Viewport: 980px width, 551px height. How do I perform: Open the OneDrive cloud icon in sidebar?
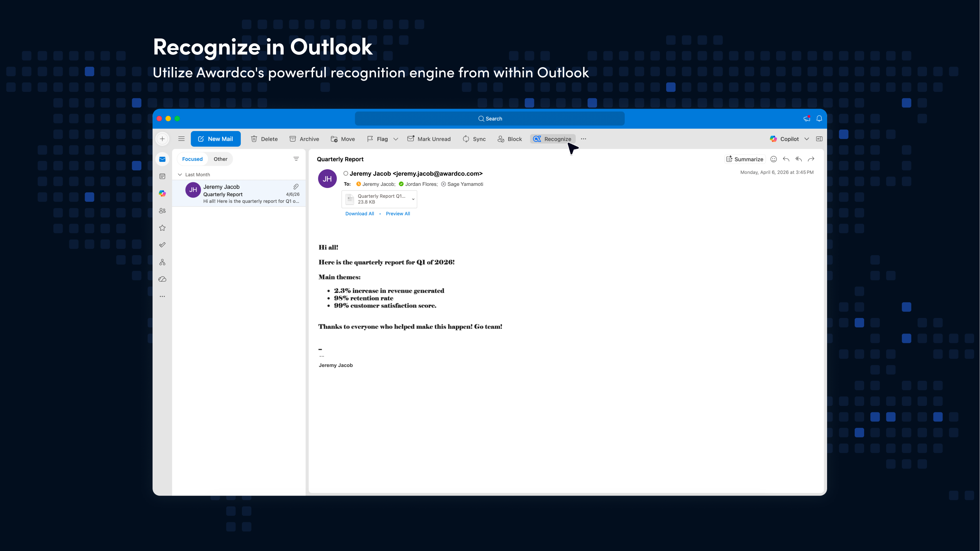pos(162,279)
